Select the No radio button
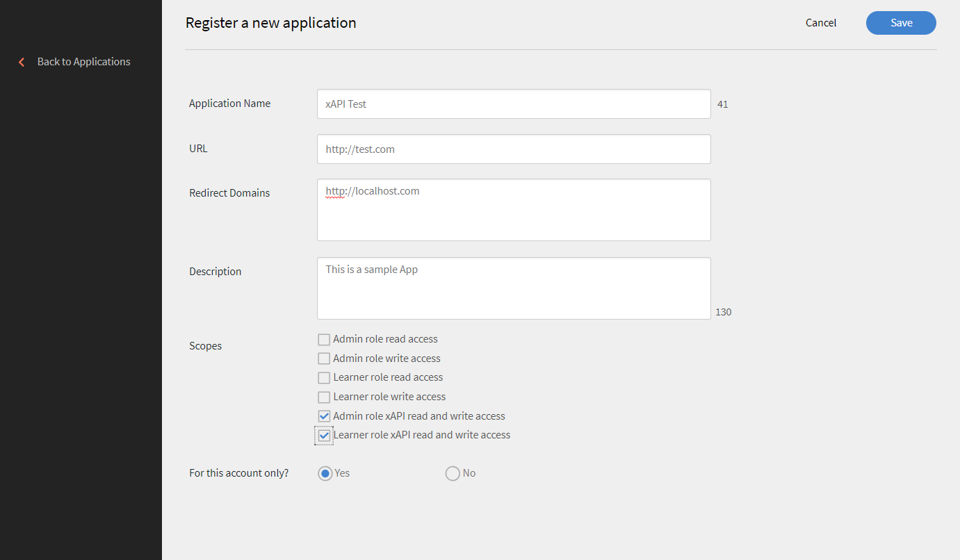960x560 pixels. [453, 473]
